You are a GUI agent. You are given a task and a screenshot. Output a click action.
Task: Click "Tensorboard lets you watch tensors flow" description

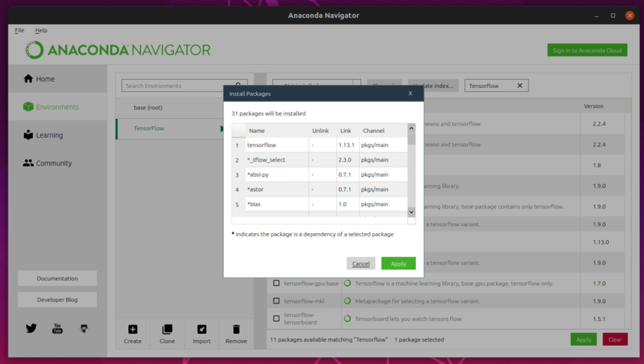(408, 319)
